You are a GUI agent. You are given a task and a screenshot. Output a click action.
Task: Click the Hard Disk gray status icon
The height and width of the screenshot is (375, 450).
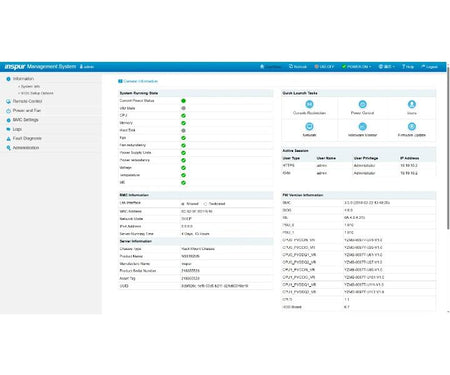pyautogui.click(x=183, y=130)
